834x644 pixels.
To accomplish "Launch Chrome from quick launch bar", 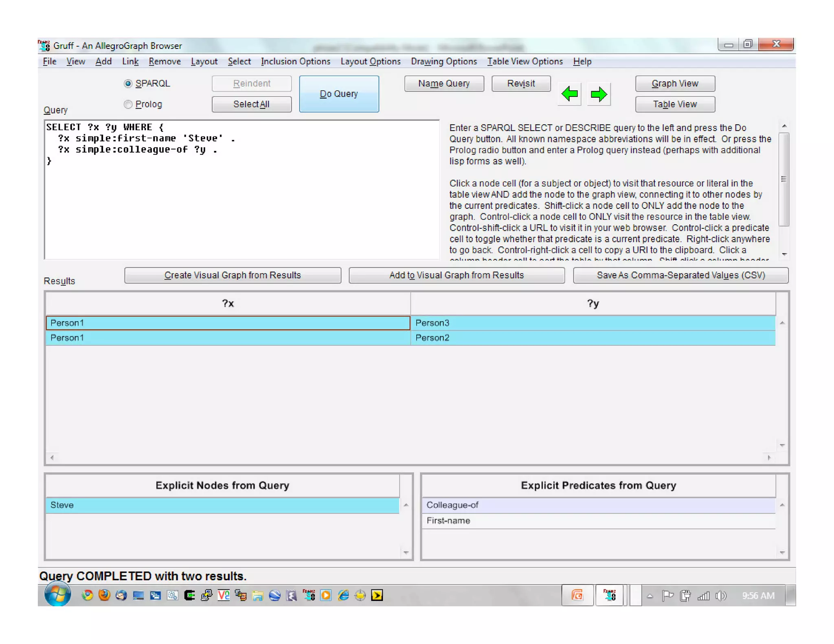I will pyautogui.click(x=87, y=596).
